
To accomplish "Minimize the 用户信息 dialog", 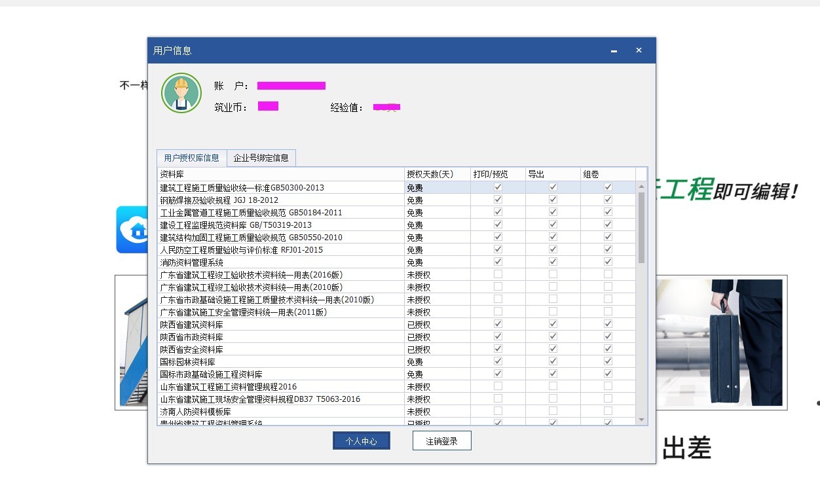I will coord(614,51).
